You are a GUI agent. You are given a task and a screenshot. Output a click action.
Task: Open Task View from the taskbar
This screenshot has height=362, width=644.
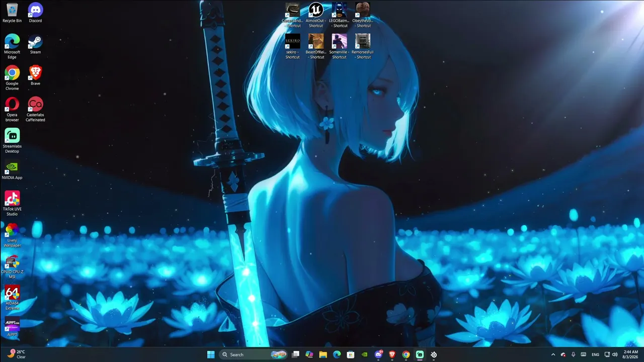296,354
